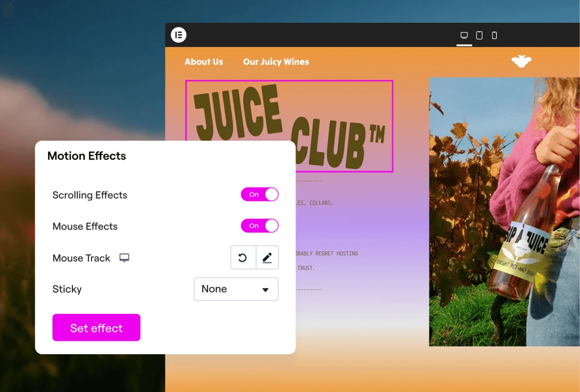
Task: Open the About Us menu link
Action: click(x=204, y=62)
